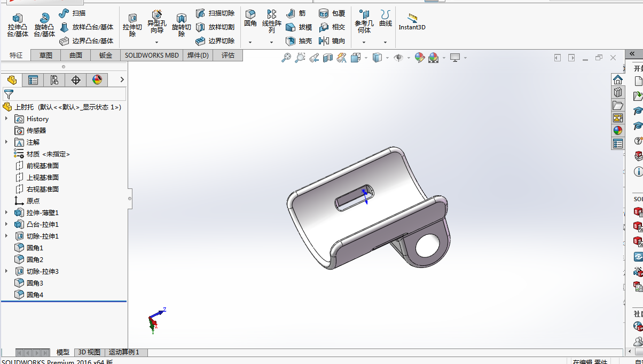
Task: Open the 异型孔向导 dropdown arrow
Action: tap(156, 42)
